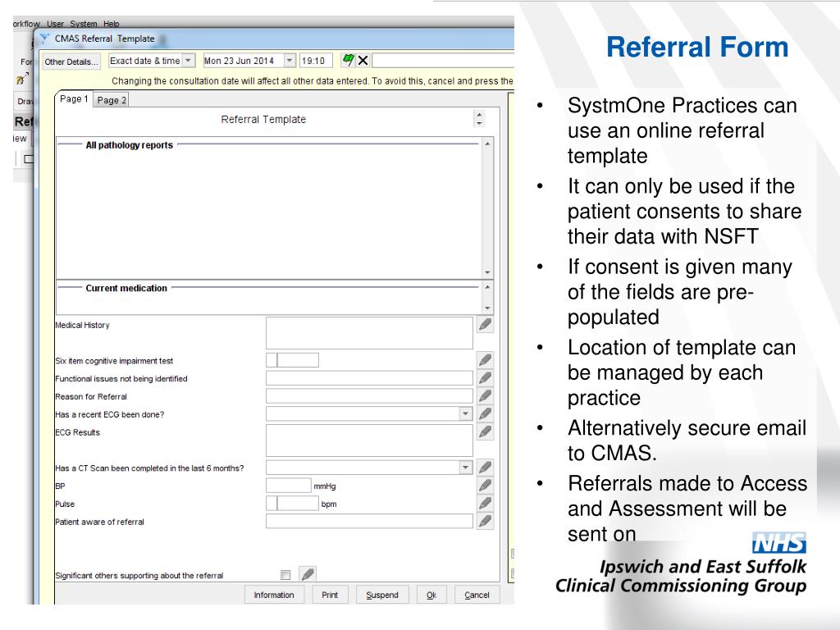This screenshot has width=840, height=630.
Task: Click pencil icon for Medical History
Action: point(486,324)
